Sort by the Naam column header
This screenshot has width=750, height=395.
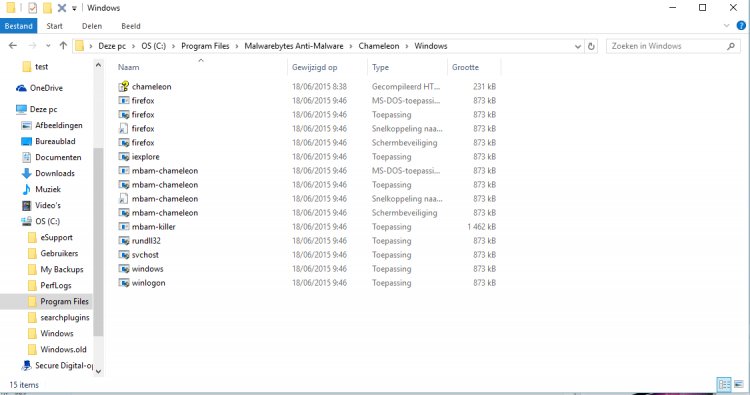coord(129,67)
